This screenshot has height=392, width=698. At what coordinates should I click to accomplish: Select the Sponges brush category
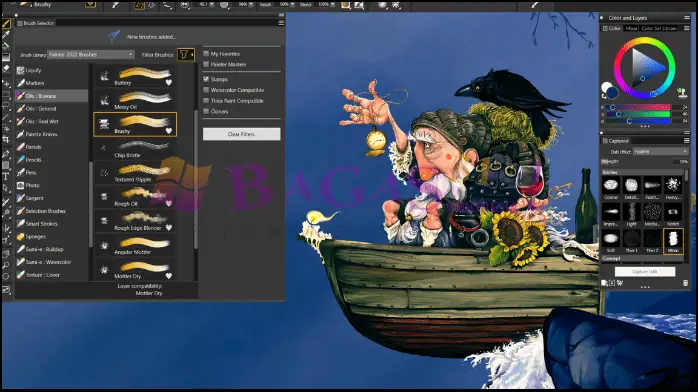[x=51, y=237]
